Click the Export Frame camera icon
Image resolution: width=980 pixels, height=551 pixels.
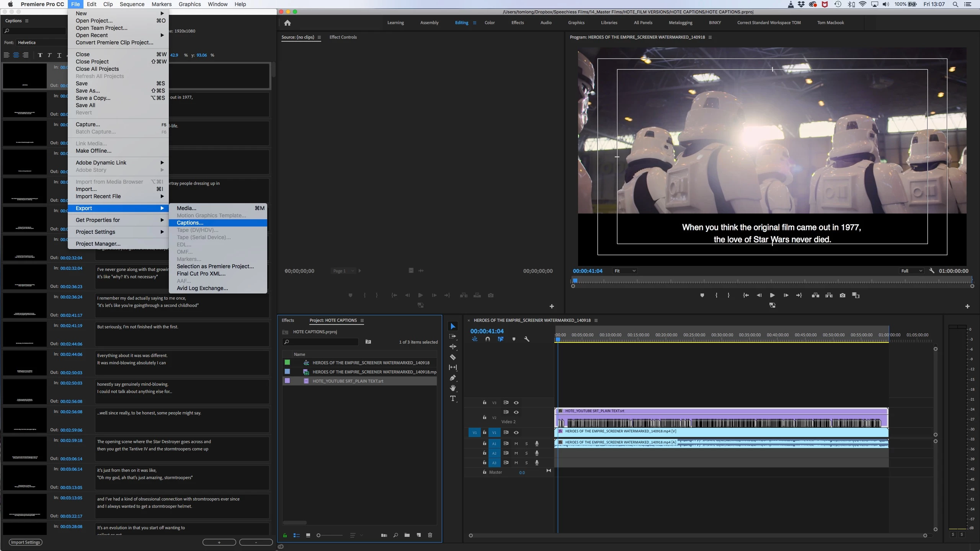(x=842, y=295)
